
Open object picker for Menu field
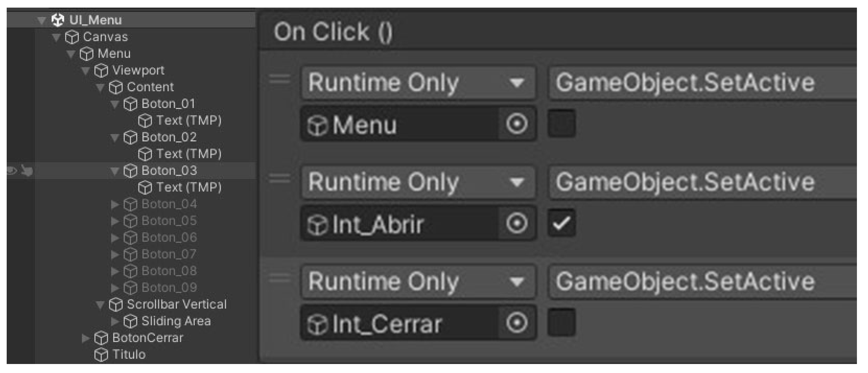click(516, 123)
